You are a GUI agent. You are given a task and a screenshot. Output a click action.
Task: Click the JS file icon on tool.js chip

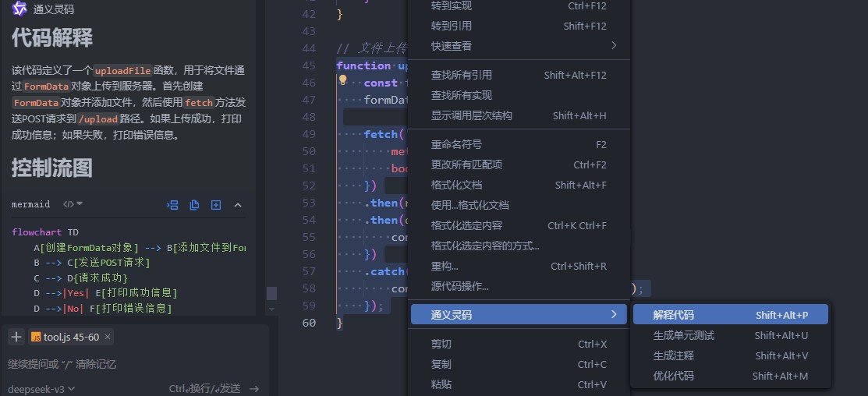pos(36,337)
